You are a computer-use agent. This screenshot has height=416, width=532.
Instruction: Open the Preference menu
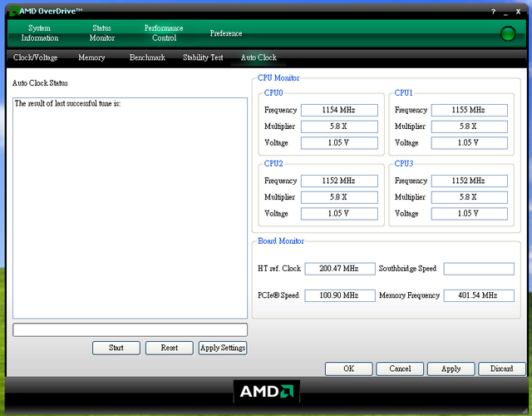click(226, 33)
